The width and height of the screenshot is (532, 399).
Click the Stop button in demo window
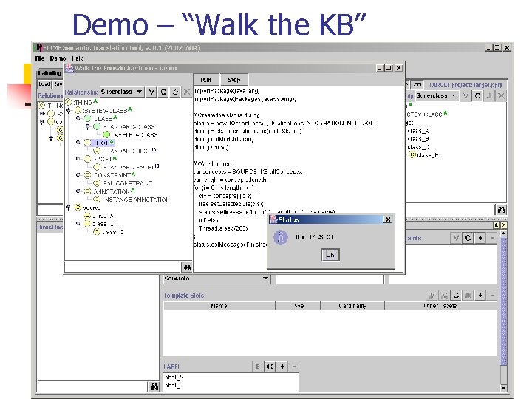pos(234,80)
